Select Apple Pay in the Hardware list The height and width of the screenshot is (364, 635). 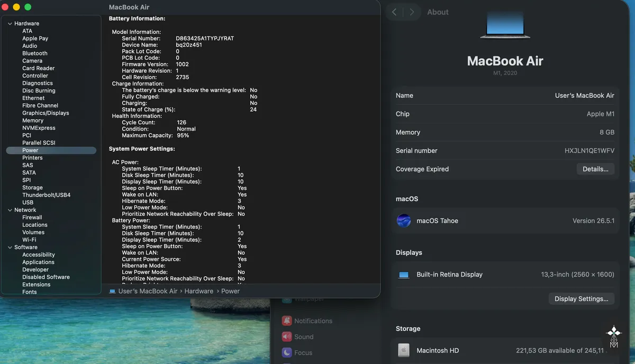35,38
